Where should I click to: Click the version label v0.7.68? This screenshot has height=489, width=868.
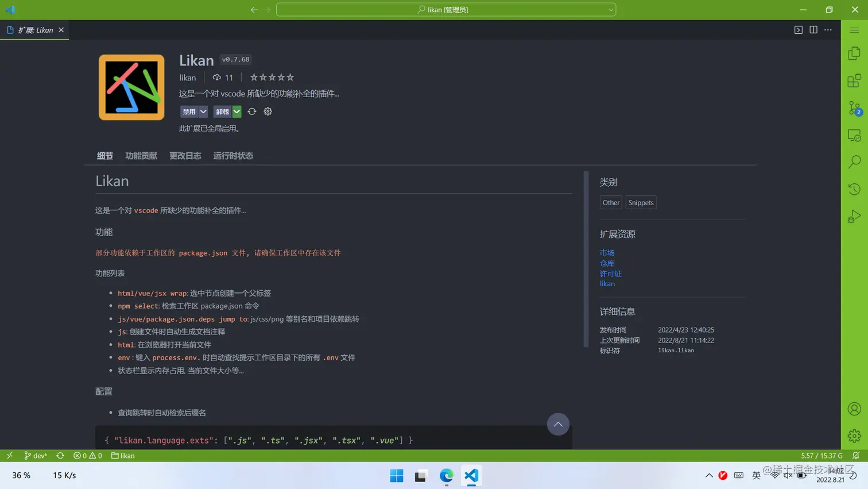pyautogui.click(x=236, y=59)
